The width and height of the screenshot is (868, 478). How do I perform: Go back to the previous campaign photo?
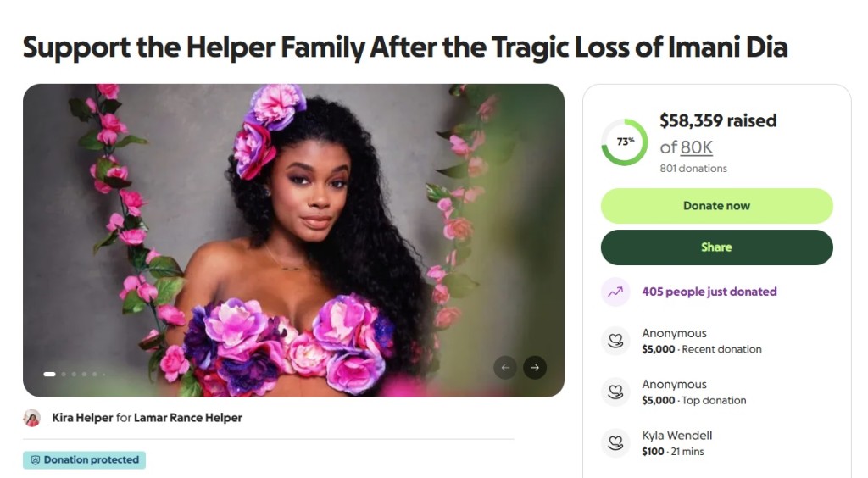505,367
